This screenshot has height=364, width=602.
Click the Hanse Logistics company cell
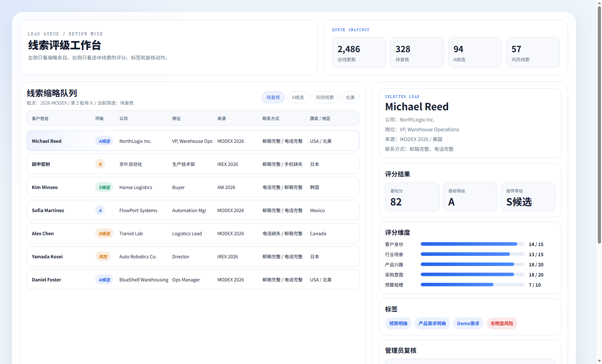(136, 187)
